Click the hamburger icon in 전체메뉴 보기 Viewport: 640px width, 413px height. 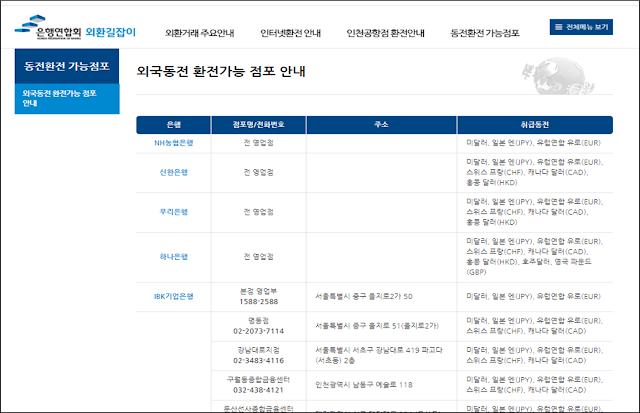tap(559, 27)
